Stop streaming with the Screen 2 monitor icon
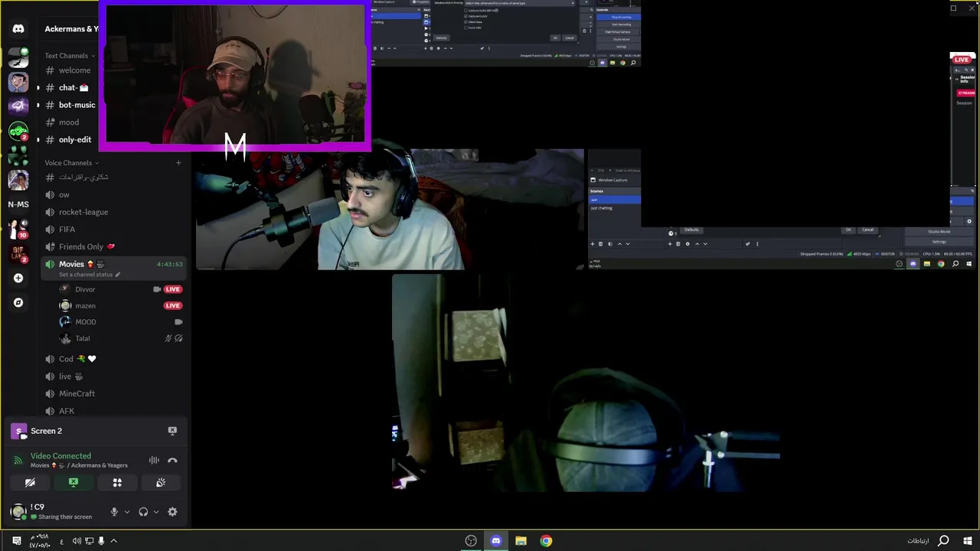 click(x=172, y=431)
